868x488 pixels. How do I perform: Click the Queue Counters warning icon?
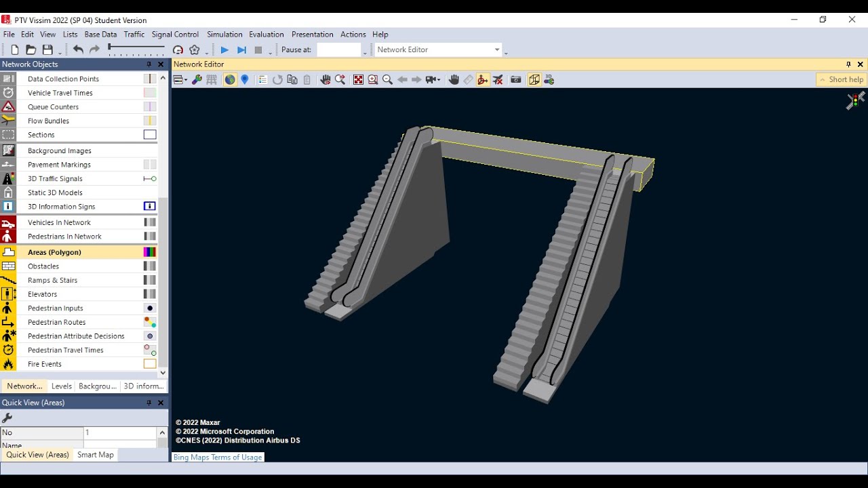point(8,106)
